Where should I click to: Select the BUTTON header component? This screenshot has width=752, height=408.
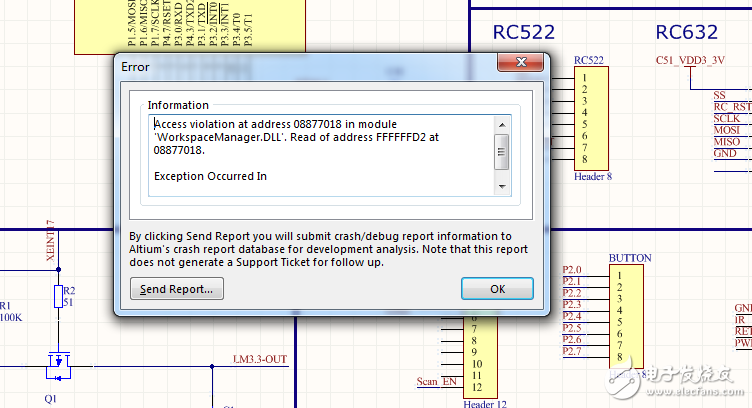coord(630,315)
